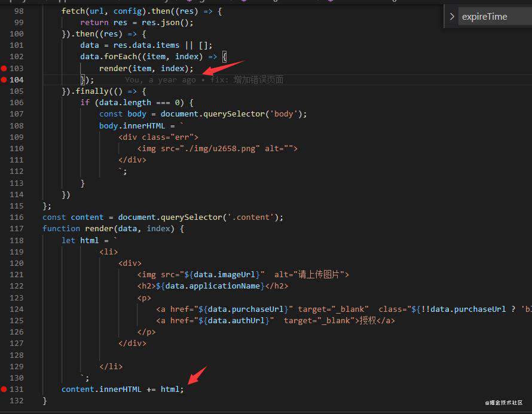Expand the find widget replace chevron
Viewport: 532px width, 414px height.
tap(451, 16)
